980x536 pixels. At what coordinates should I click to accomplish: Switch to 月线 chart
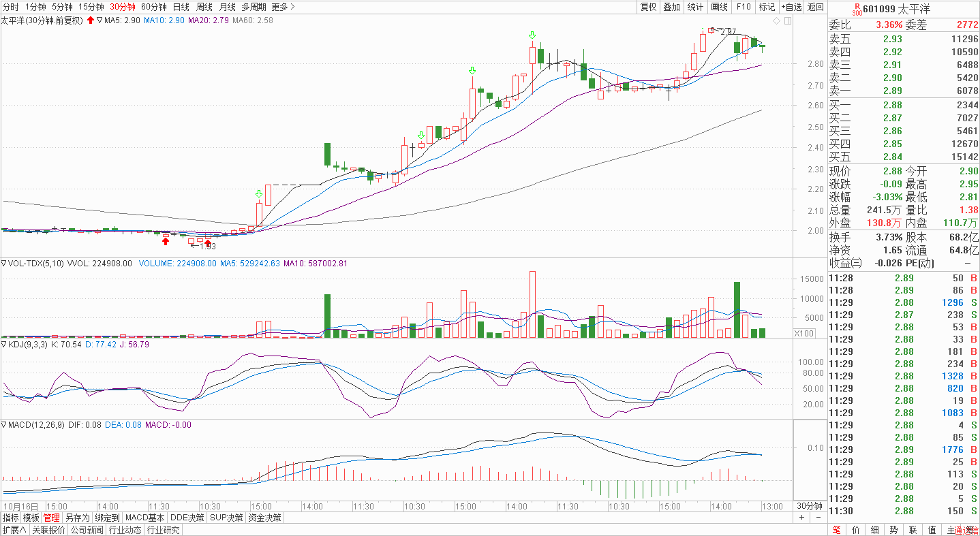pos(228,7)
